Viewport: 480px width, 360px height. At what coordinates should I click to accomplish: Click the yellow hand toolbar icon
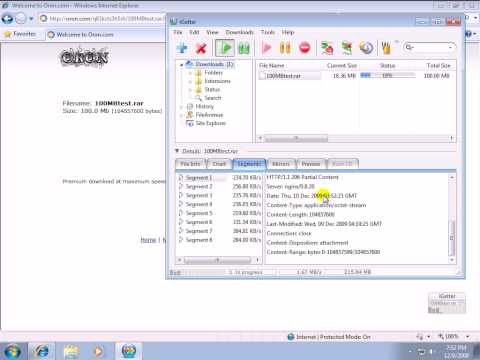(x=386, y=48)
